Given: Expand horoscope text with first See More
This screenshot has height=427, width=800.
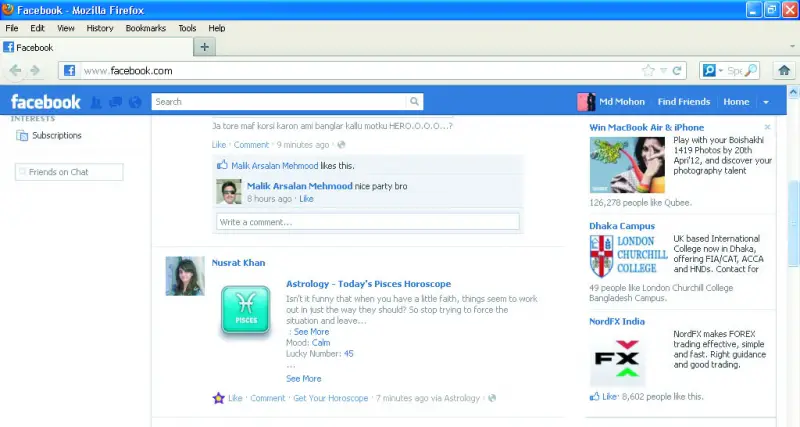Looking at the screenshot, I should (x=311, y=332).
